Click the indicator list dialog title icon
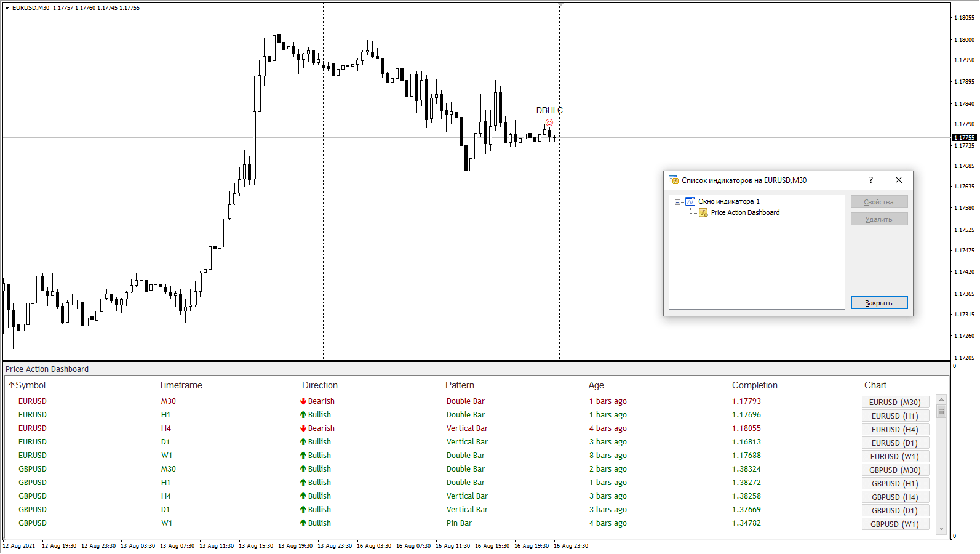The image size is (980, 554). [x=674, y=180]
